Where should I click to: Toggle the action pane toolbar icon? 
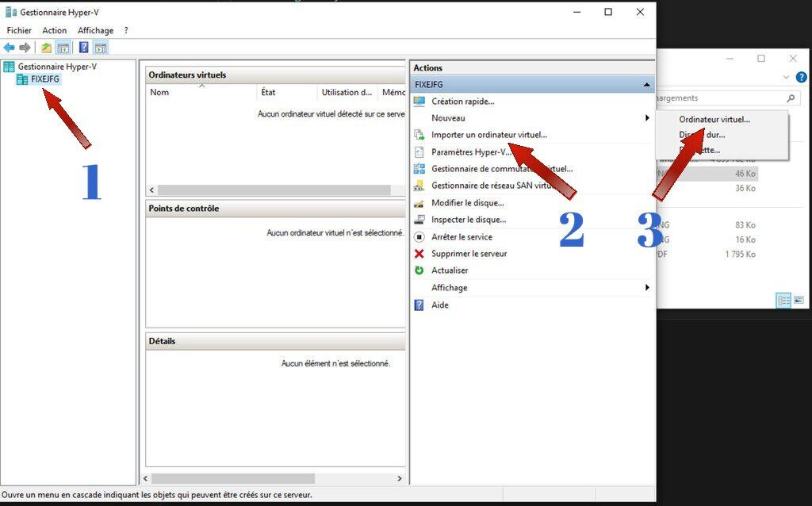[101, 48]
